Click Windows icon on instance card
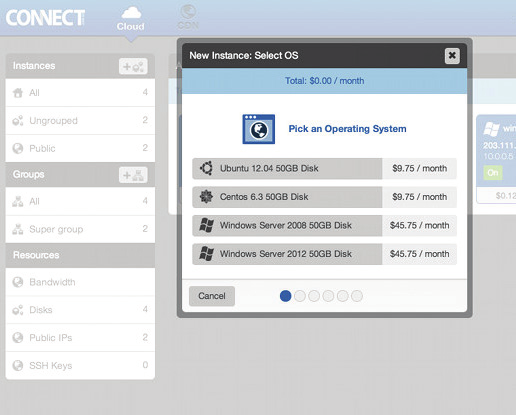Screen dimensions: 516x415 [x=492, y=129]
